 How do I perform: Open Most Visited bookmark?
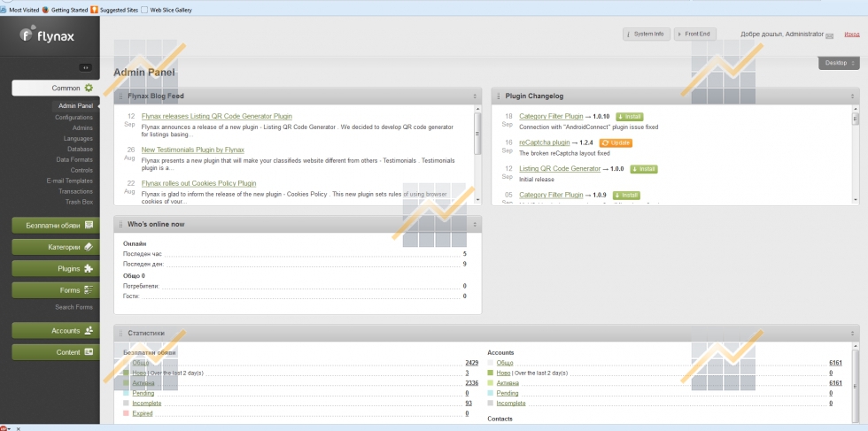point(19,10)
